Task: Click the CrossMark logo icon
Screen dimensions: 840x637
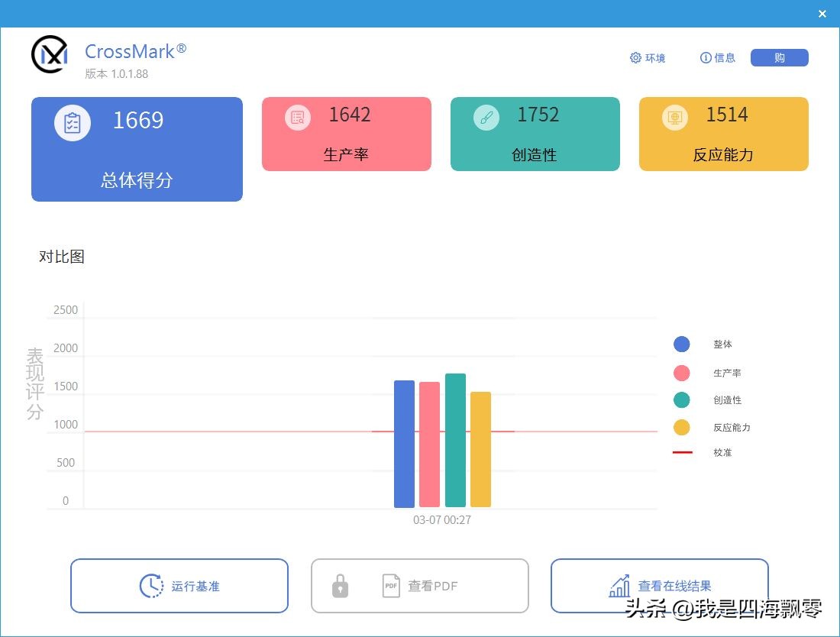Action: pyautogui.click(x=49, y=54)
